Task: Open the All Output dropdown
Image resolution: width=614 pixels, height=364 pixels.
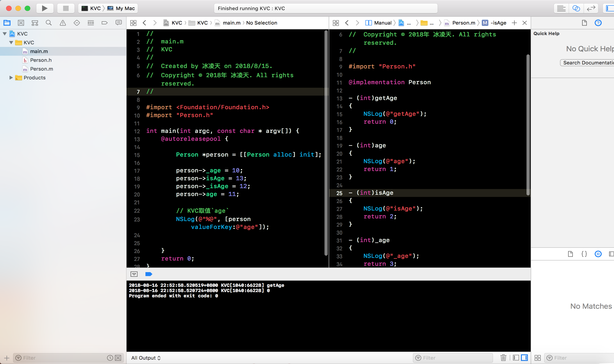Action: (x=146, y=358)
